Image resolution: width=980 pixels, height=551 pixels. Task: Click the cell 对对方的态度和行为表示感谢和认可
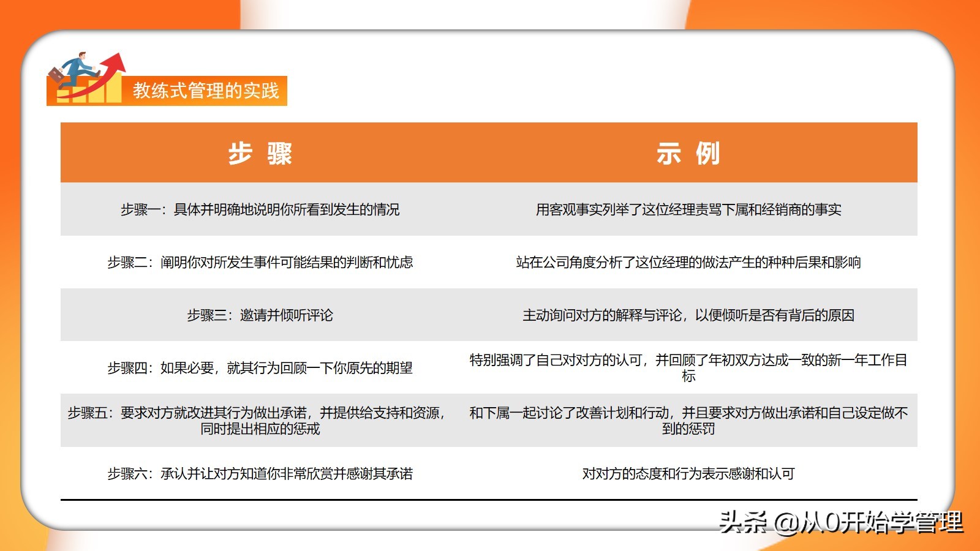pos(688,473)
